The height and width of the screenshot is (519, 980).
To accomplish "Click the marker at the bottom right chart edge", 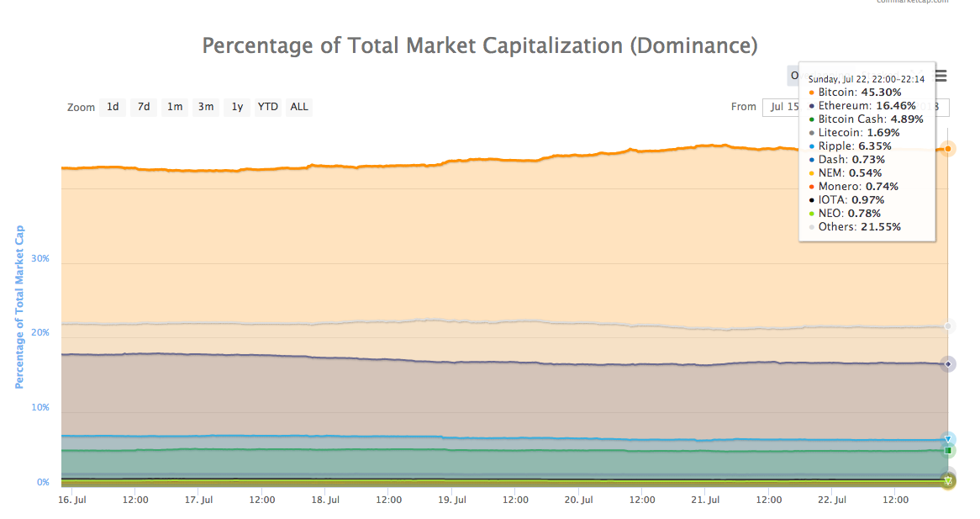I will pos(948,481).
